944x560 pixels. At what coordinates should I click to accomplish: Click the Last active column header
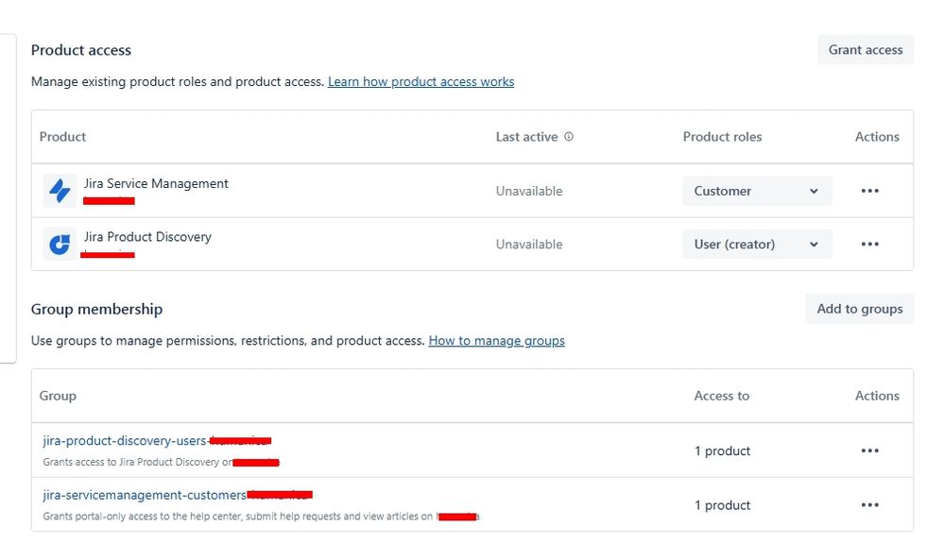[x=526, y=137]
